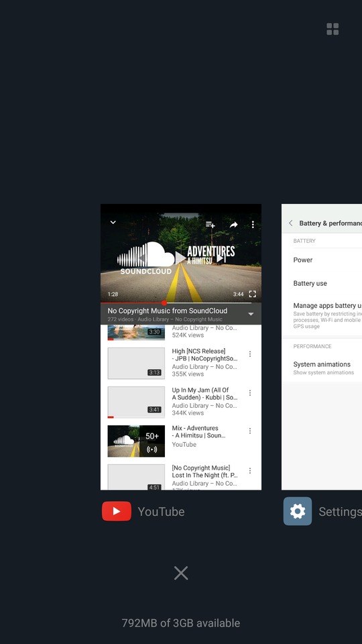Open the video overflow menu with three dots
This screenshot has width=362, height=644.
253,224
